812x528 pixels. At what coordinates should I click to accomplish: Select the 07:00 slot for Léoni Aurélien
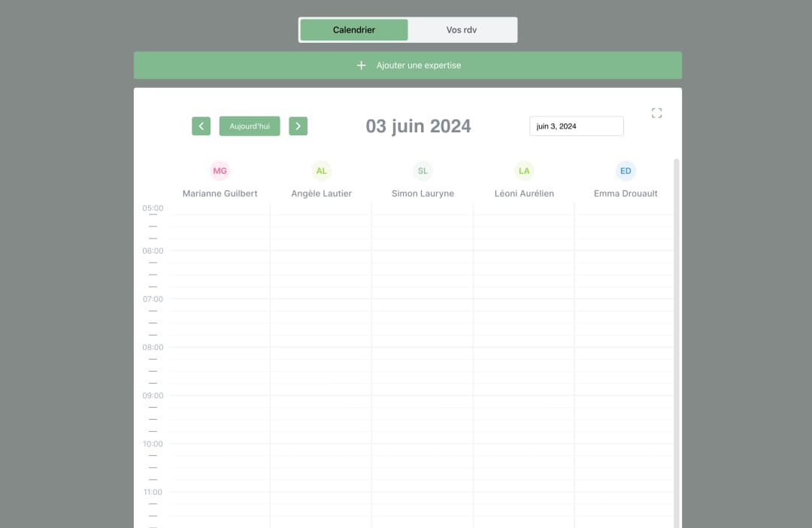coord(524,305)
